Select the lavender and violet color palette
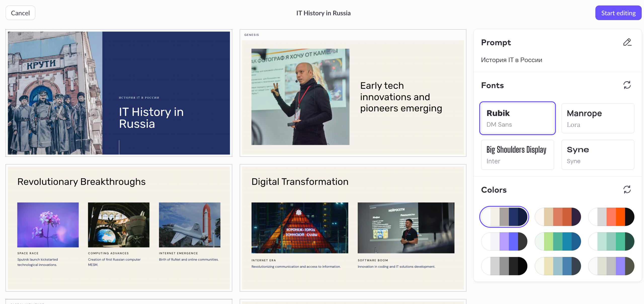The height and width of the screenshot is (304, 644). click(504, 241)
